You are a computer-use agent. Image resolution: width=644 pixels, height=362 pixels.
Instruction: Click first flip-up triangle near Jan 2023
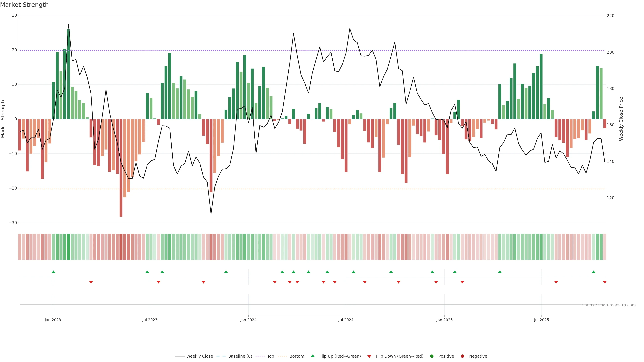(x=53, y=272)
